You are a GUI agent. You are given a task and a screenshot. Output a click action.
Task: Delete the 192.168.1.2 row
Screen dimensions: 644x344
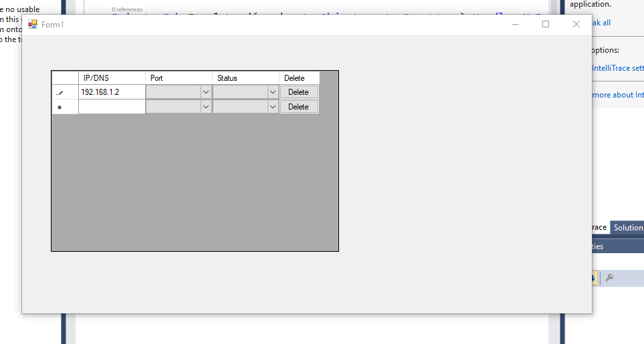pos(298,92)
